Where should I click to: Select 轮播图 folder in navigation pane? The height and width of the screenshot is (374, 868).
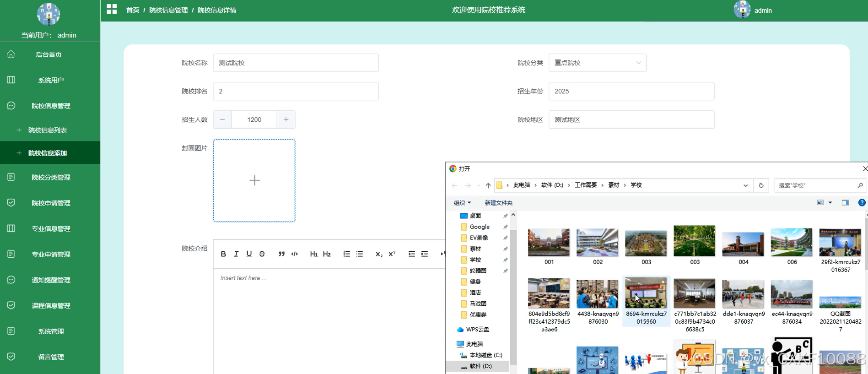coord(478,271)
